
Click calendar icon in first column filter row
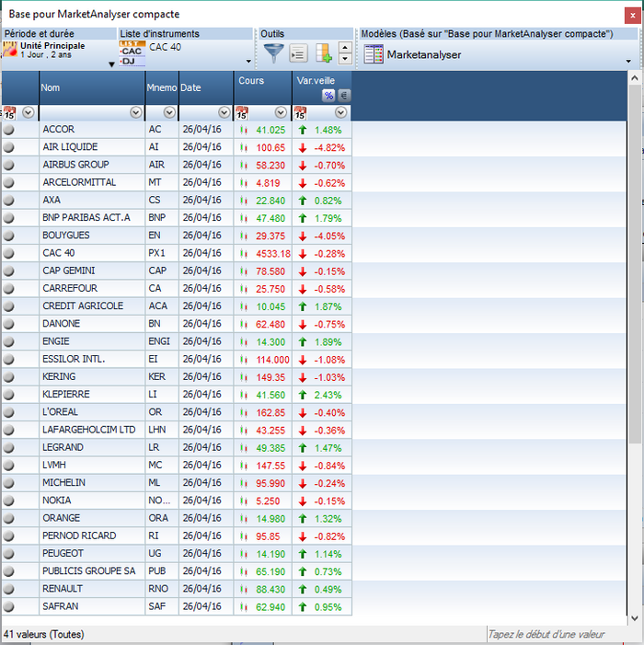point(9,112)
